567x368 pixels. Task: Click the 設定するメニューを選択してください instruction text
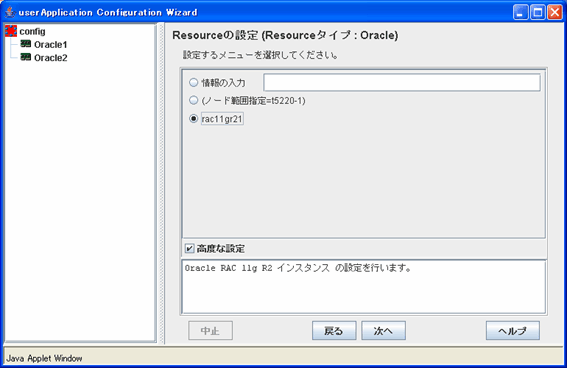click(260, 55)
